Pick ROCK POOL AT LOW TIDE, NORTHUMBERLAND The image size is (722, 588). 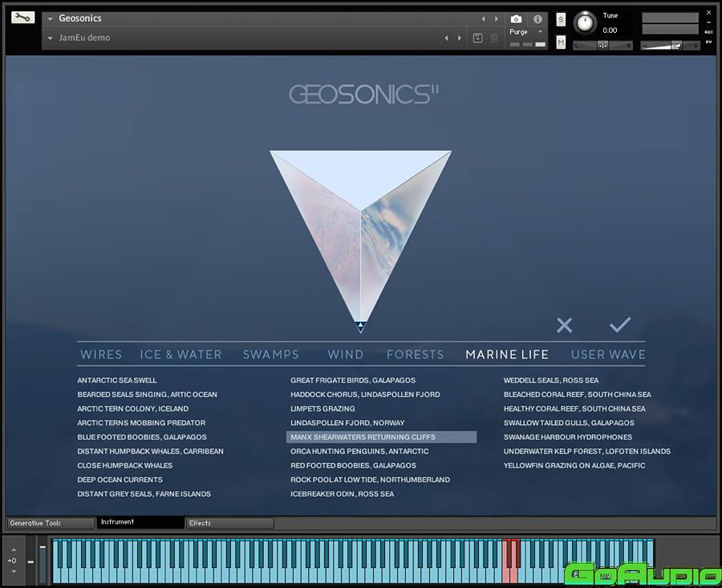click(370, 480)
